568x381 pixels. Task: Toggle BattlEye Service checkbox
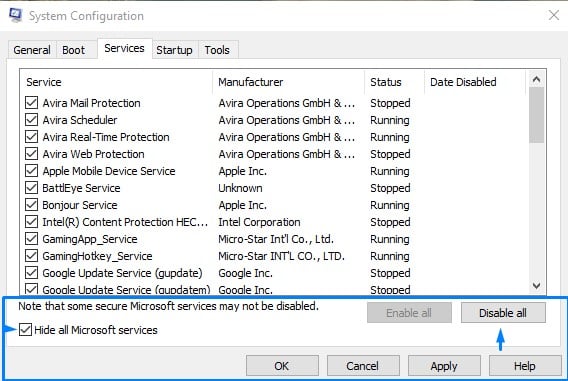(x=32, y=188)
